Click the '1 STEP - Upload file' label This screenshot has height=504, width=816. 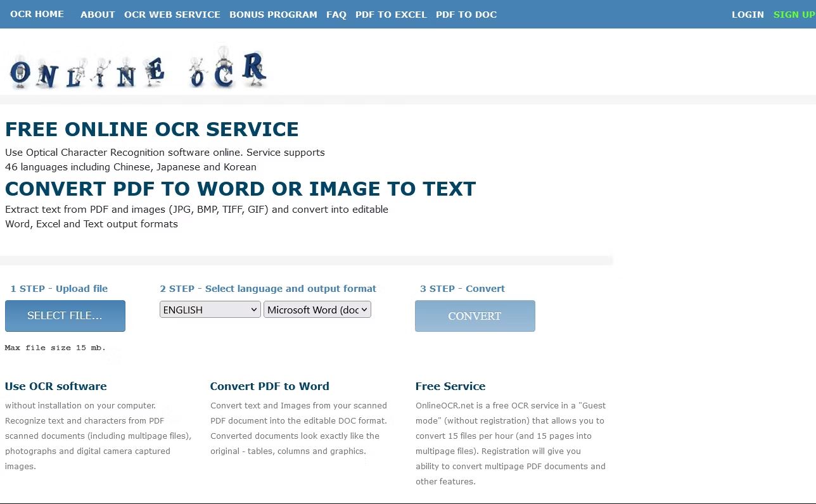(x=59, y=289)
